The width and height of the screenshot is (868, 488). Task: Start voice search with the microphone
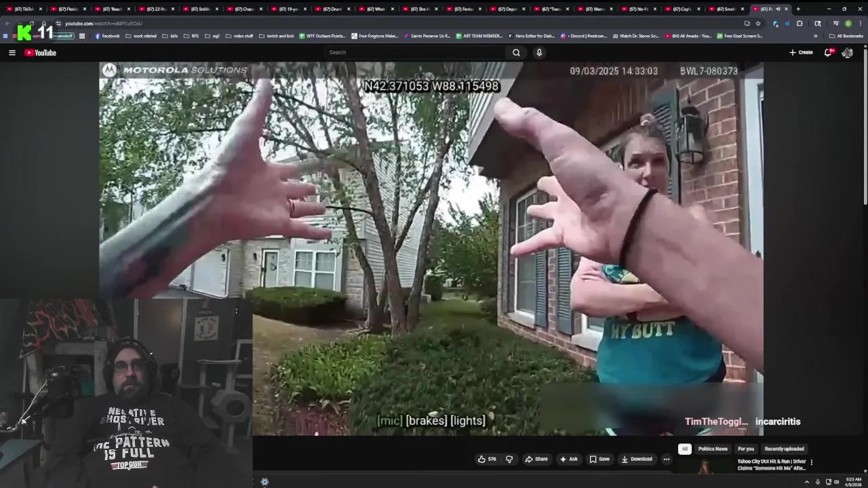tap(539, 52)
